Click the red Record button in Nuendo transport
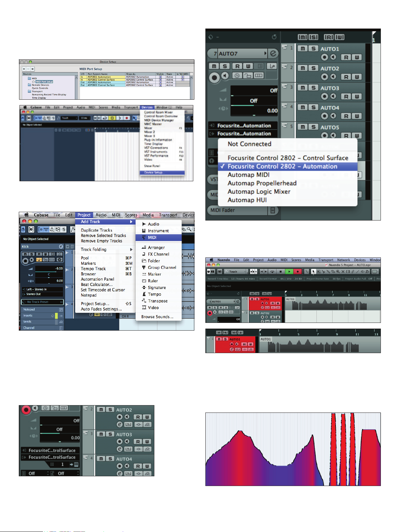Image resolution: width=400 pixels, height=532 pixels. 298,272
